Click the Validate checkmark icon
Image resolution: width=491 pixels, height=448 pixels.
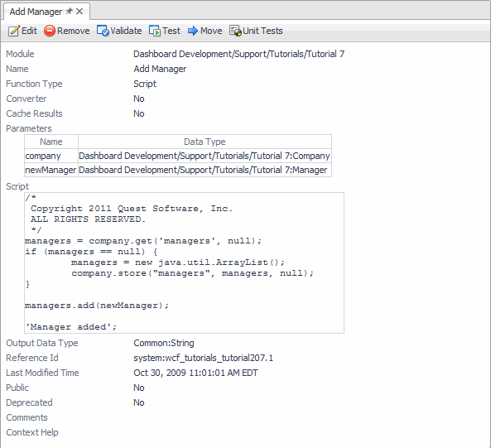pos(103,31)
